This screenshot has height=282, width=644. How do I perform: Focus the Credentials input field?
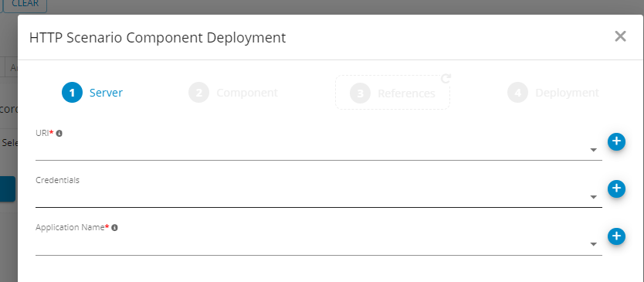point(312,197)
